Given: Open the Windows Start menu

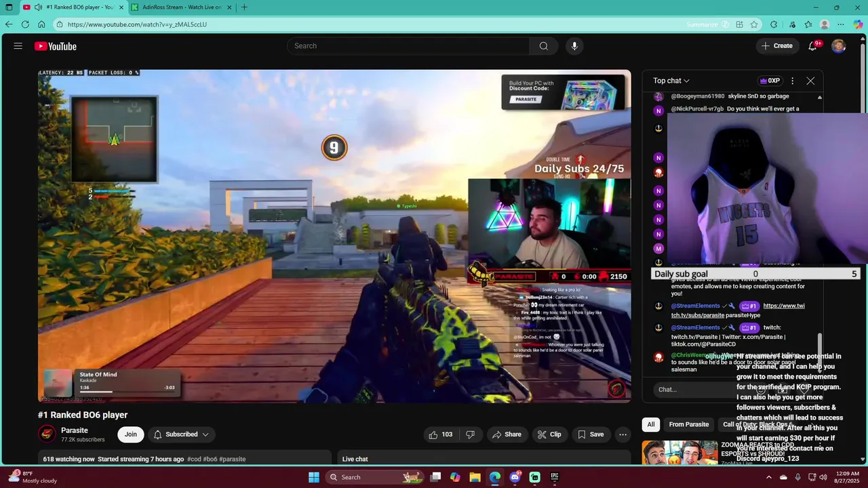Looking at the screenshot, I should coord(314,477).
